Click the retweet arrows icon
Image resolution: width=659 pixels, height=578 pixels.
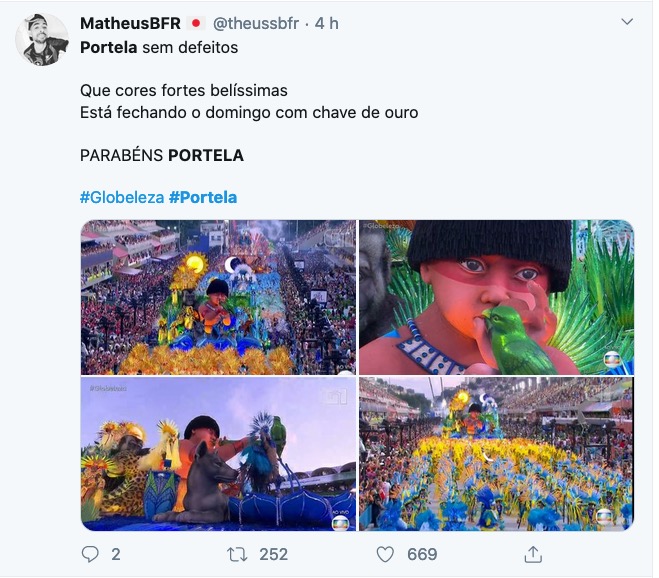tap(236, 553)
